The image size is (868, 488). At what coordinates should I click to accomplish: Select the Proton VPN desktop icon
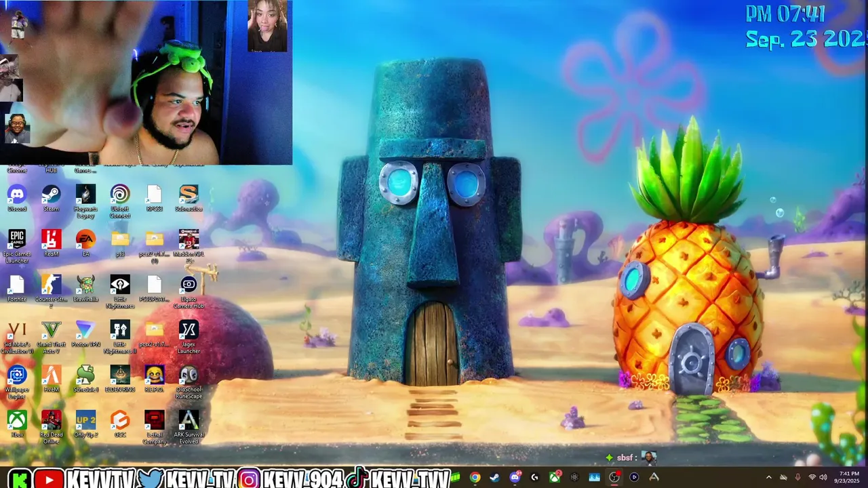[x=85, y=334]
